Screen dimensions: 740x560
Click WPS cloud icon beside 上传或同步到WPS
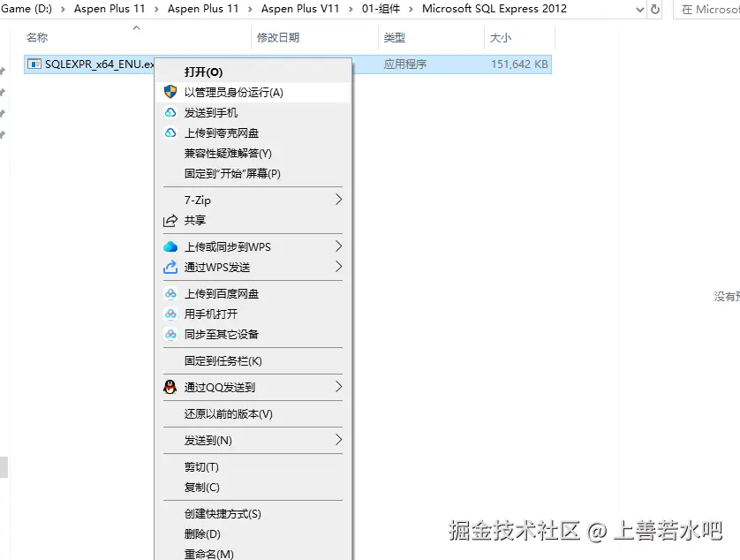(x=170, y=246)
